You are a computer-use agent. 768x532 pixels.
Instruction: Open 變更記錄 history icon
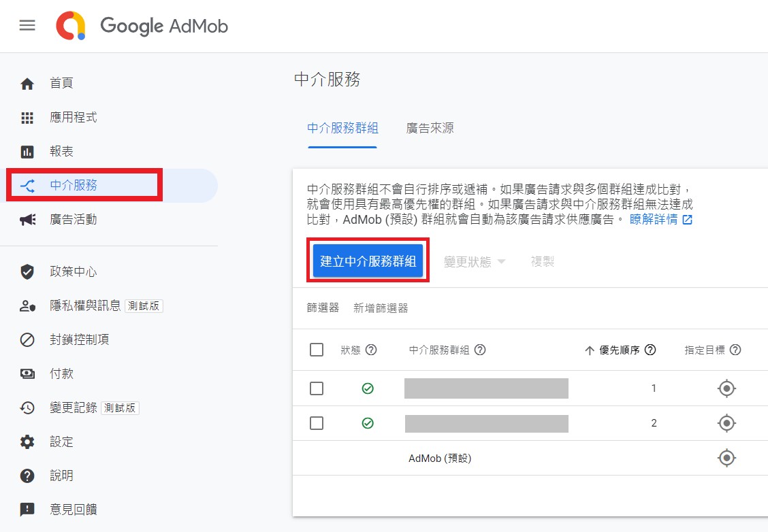tap(27, 408)
